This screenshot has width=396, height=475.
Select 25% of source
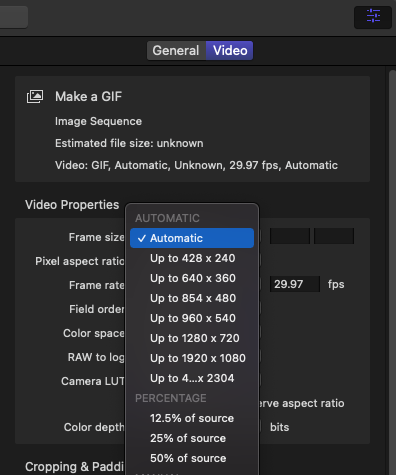[192, 438]
